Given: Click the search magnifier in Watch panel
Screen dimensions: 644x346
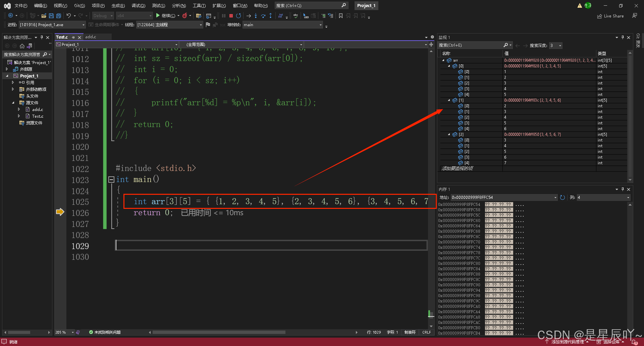Looking at the screenshot, I should click(x=506, y=45).
